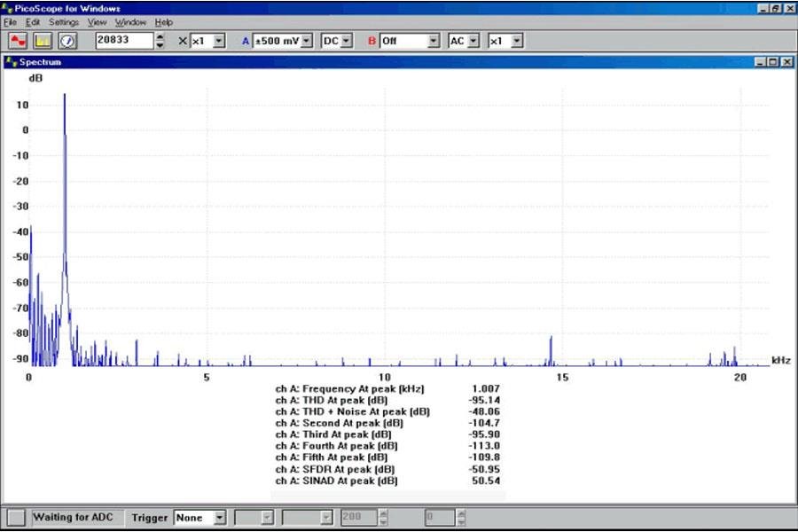
Task: Open channel B AC coupling dropdown
Action: (x=473, y=41)
